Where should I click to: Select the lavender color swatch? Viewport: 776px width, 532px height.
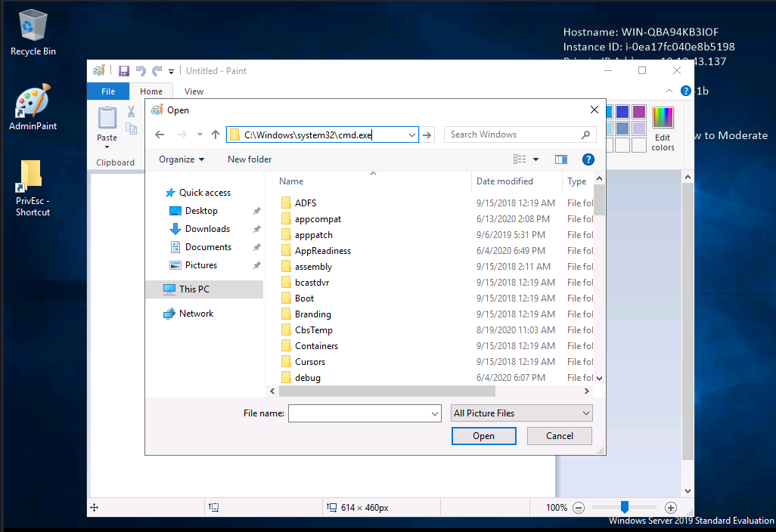[x=639, y=128]
